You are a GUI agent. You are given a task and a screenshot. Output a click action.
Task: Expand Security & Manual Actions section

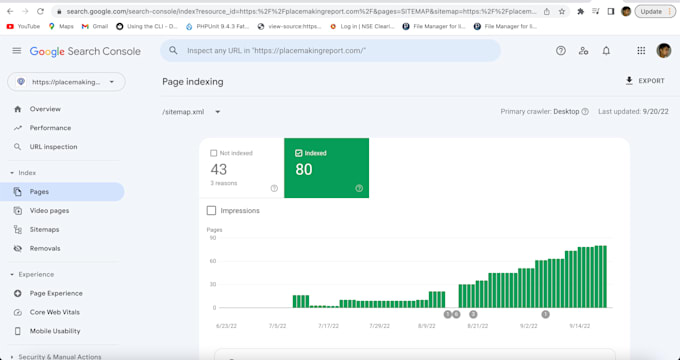(x=56, y=357)
